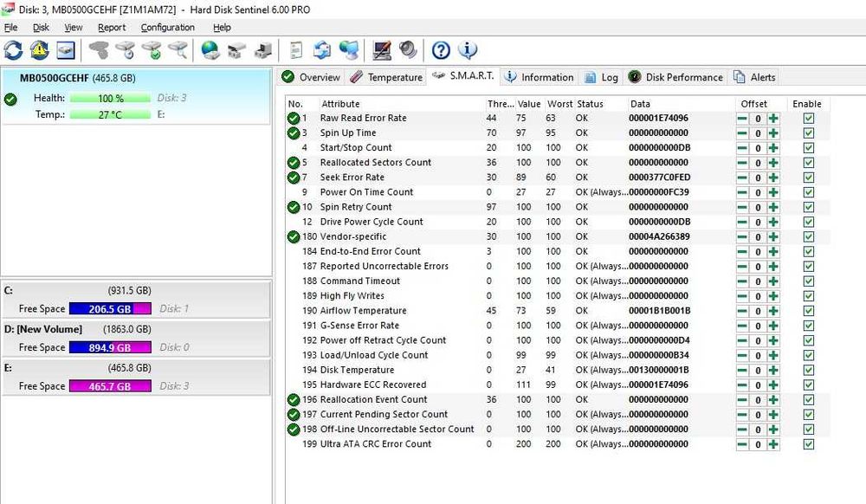
Task: Open help via the question mark icon
Action: pos(441,50)
